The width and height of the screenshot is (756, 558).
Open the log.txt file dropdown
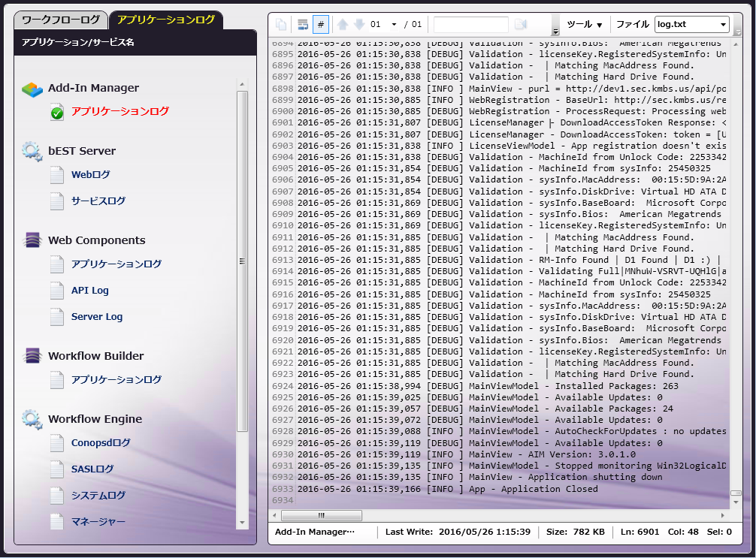692,24
